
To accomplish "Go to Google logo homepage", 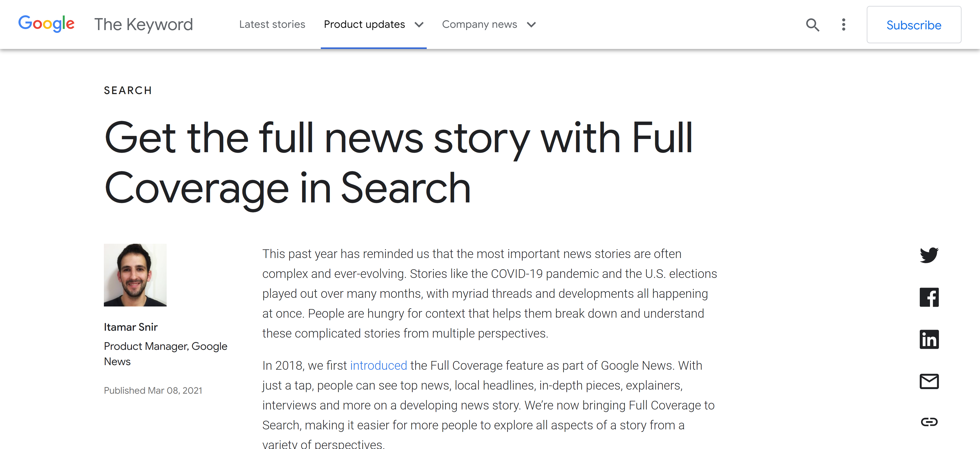I will coord(46,24).
